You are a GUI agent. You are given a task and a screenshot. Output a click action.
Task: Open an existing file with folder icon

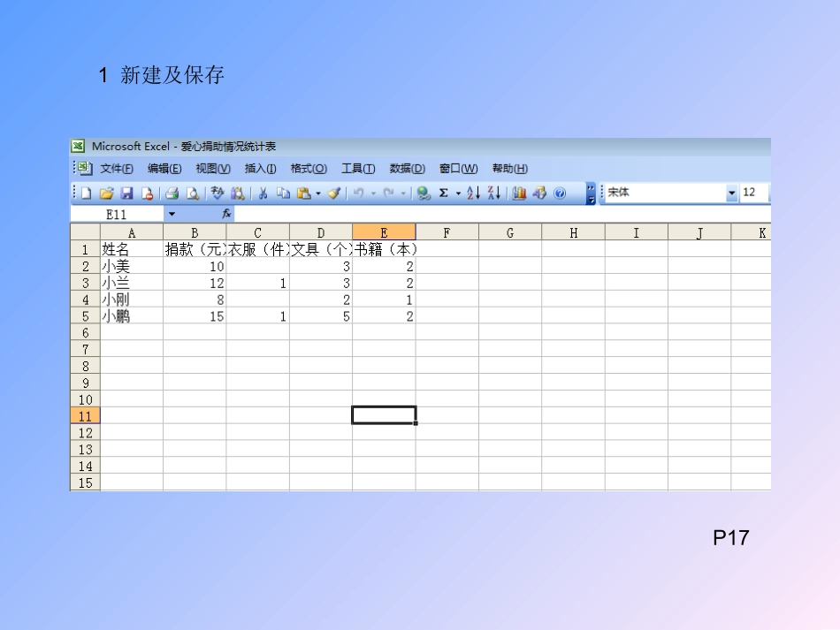coord(107,194)
